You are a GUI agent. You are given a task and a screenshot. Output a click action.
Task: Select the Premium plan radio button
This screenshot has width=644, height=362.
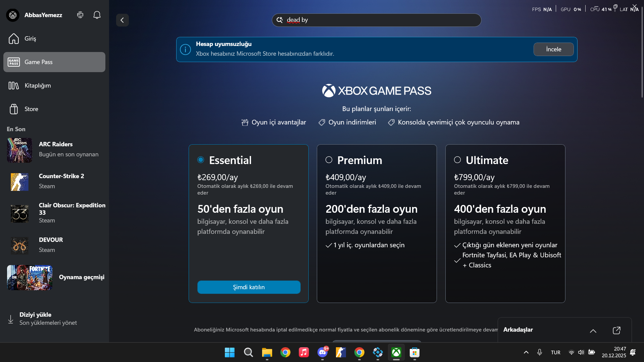329,160
